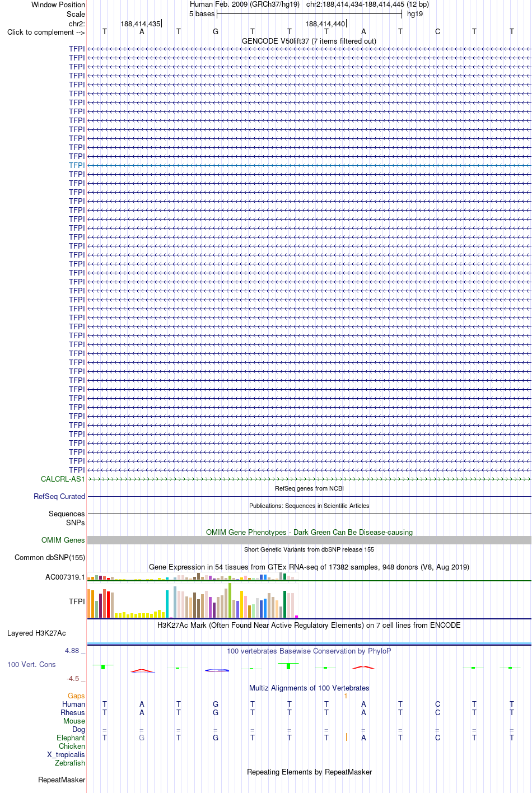Click the X_tropicalis alignment row label
Viewport: 532px width, 793px height.
[66, 754]
